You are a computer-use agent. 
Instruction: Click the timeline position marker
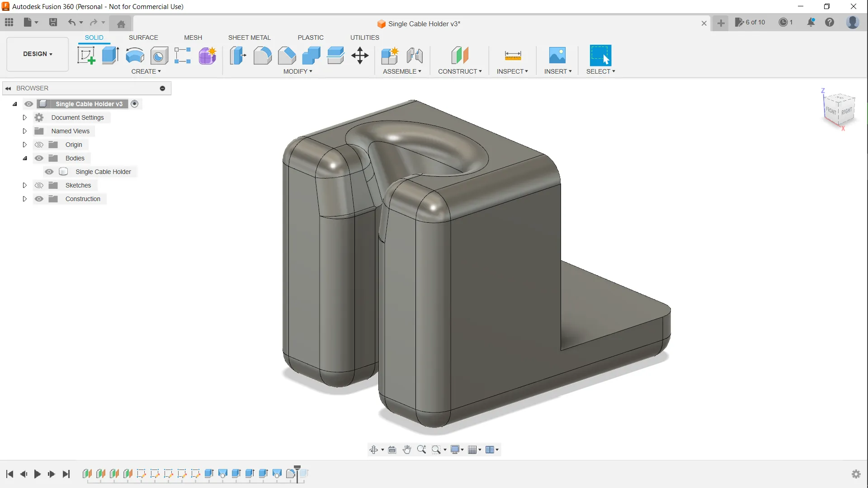pos(297,469)
